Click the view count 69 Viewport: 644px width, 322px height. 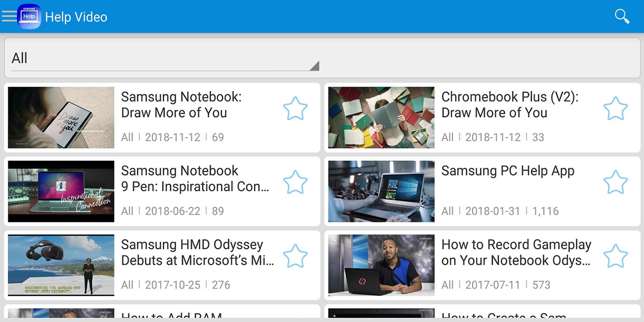coord(218,138)
